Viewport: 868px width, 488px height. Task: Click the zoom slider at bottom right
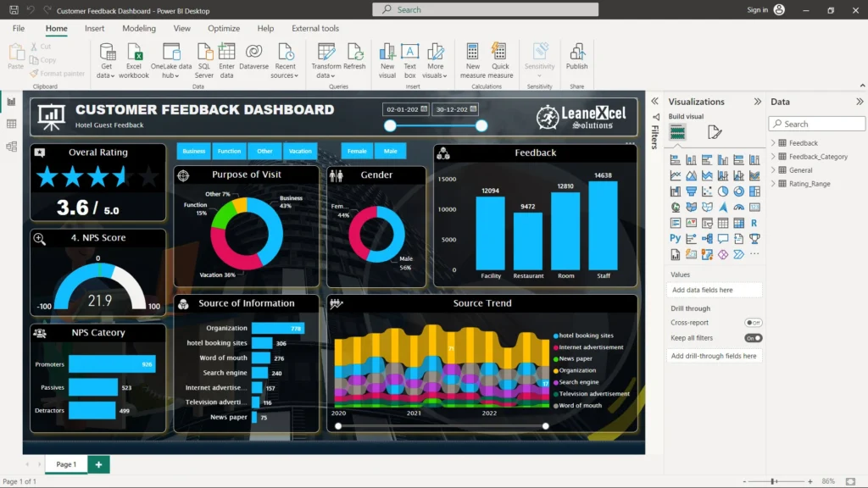click(x=773, y=481)
